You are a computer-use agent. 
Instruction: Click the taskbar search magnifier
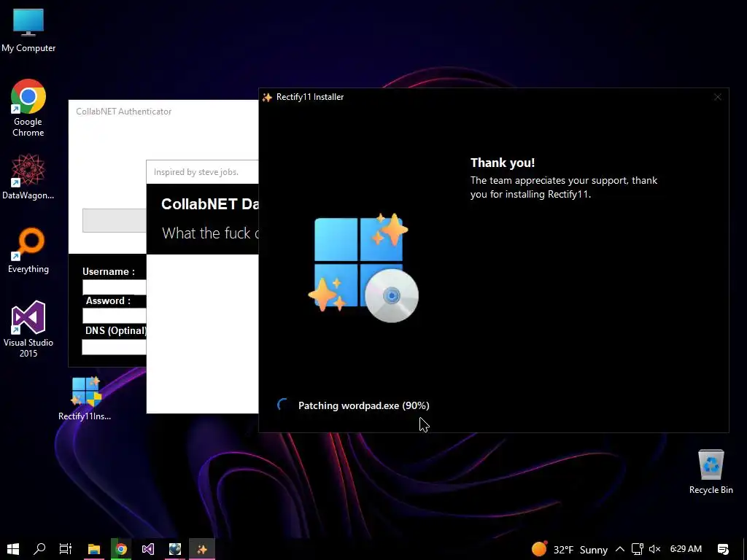click(x=39, y=549)
